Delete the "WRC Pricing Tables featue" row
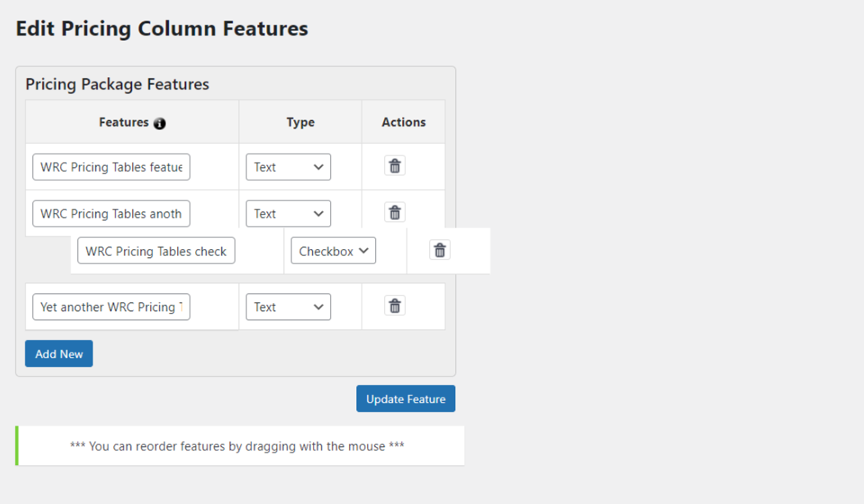Image resolution: width=864 pixels, height=504 pixels. (x=394, y=166)
